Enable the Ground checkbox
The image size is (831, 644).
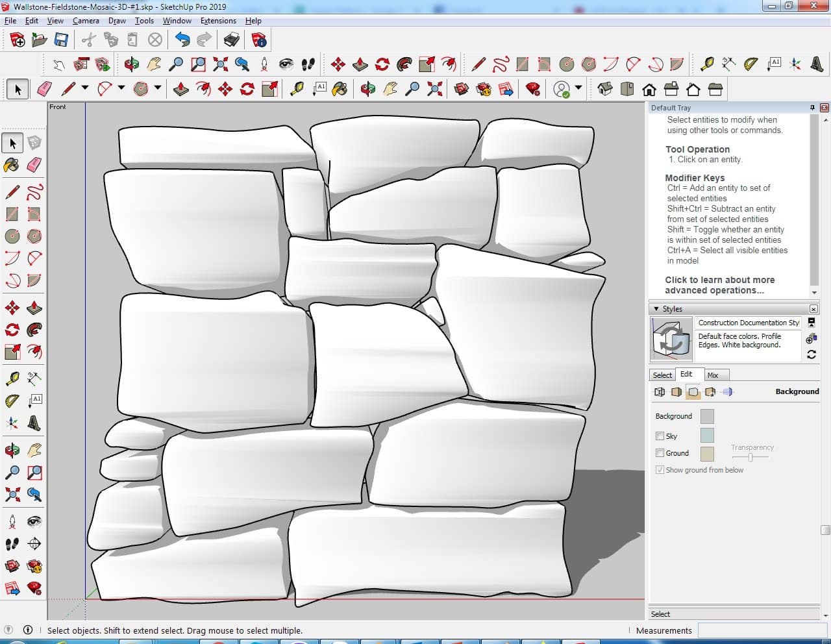pos(660,453)
